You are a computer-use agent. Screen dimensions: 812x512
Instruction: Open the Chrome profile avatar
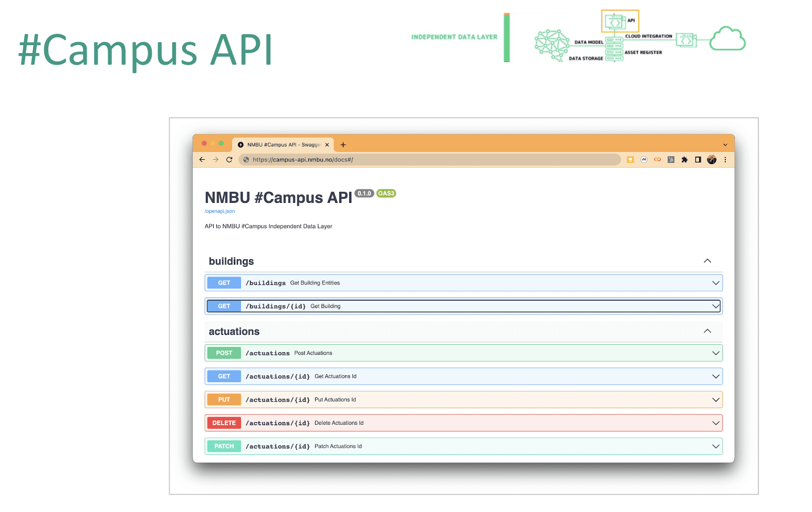point(712,160)
